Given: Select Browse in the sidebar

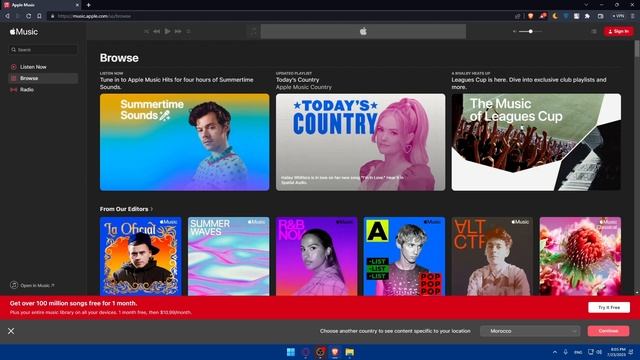Looking at the screenshot, I should point(43,78).
